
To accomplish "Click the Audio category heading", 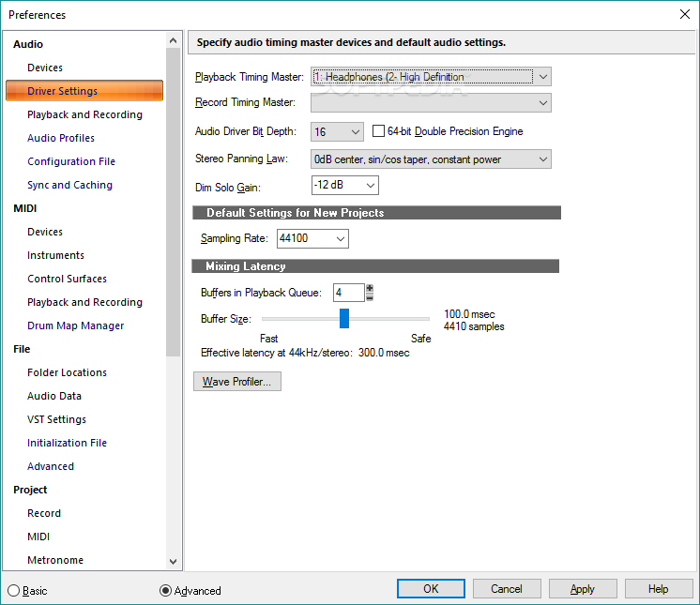I will pos(28,44).
